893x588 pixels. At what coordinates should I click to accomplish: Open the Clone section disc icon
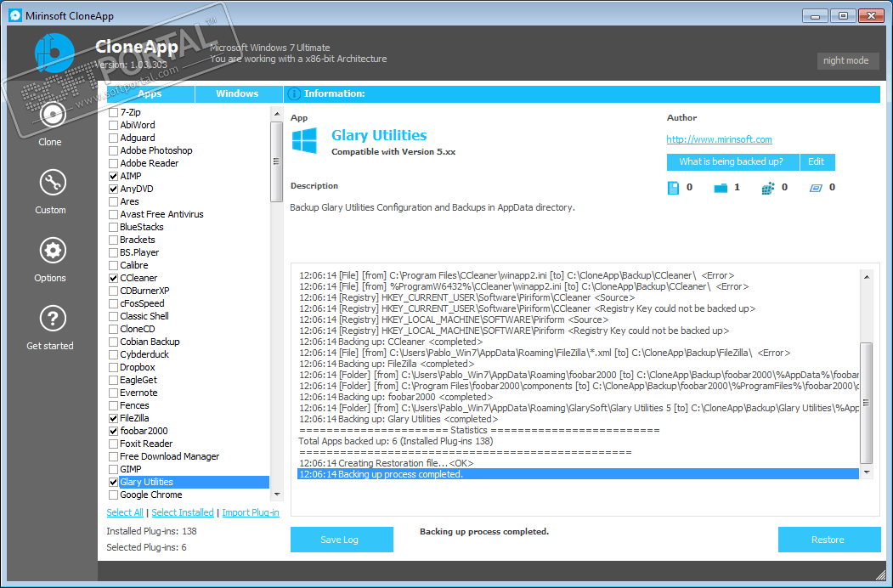[x=53, y=115]
